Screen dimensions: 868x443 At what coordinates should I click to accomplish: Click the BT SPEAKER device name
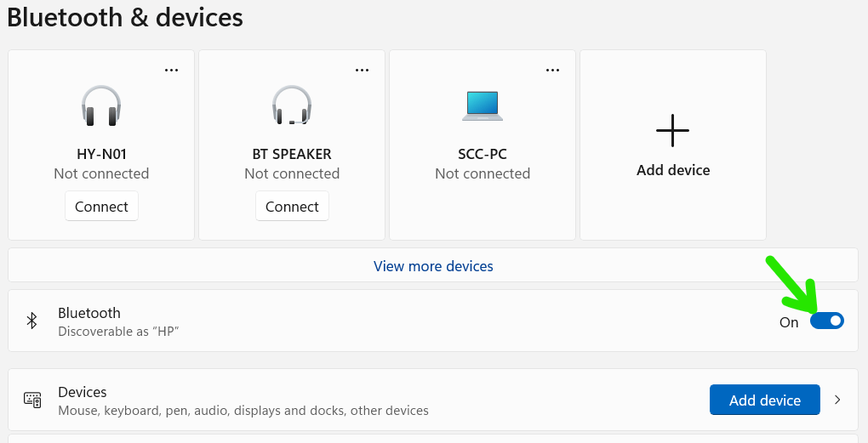click(292, 154)
